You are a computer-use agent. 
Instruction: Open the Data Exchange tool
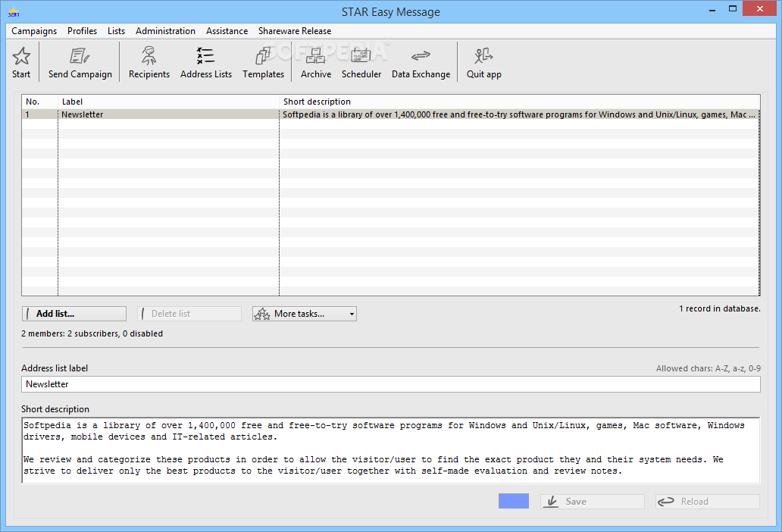click(x=421, y=62)
